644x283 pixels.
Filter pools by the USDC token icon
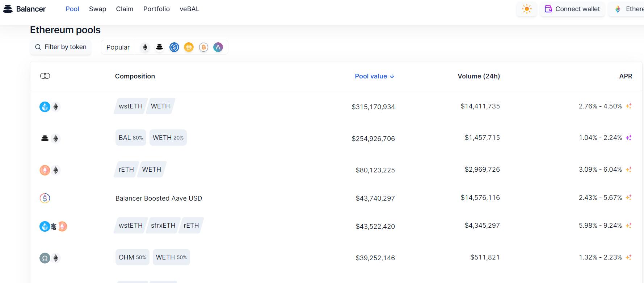(174, 47)
